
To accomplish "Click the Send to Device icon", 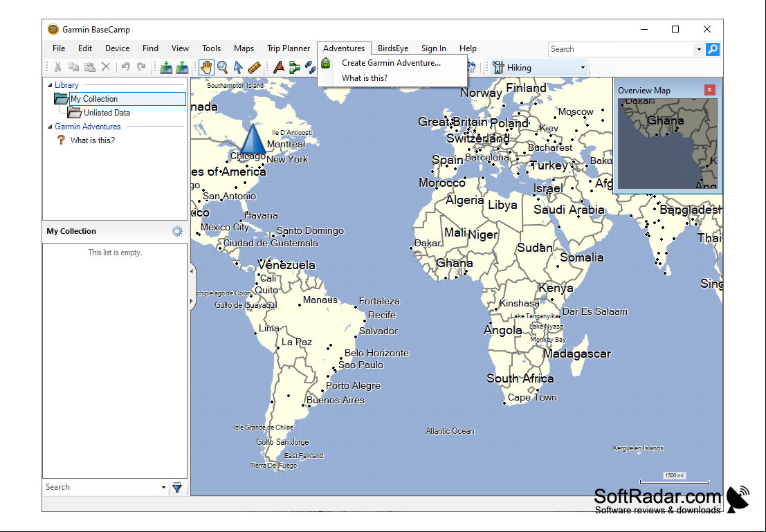I will 166,67.
